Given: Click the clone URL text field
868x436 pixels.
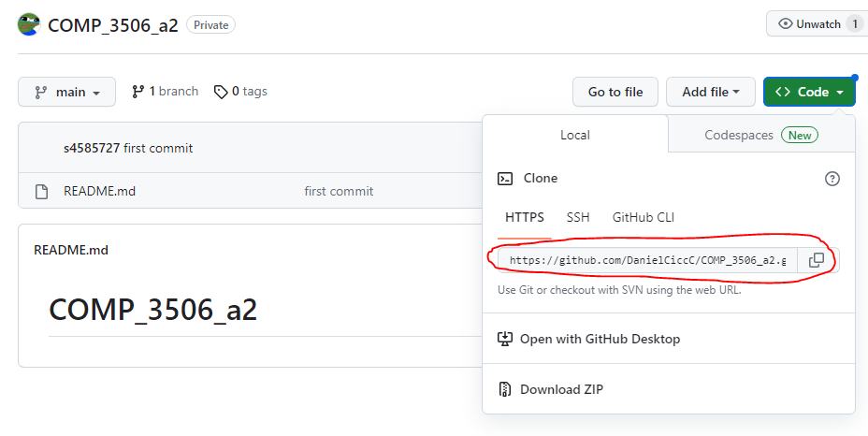Looking at the screenshot, I should [646, 260].
